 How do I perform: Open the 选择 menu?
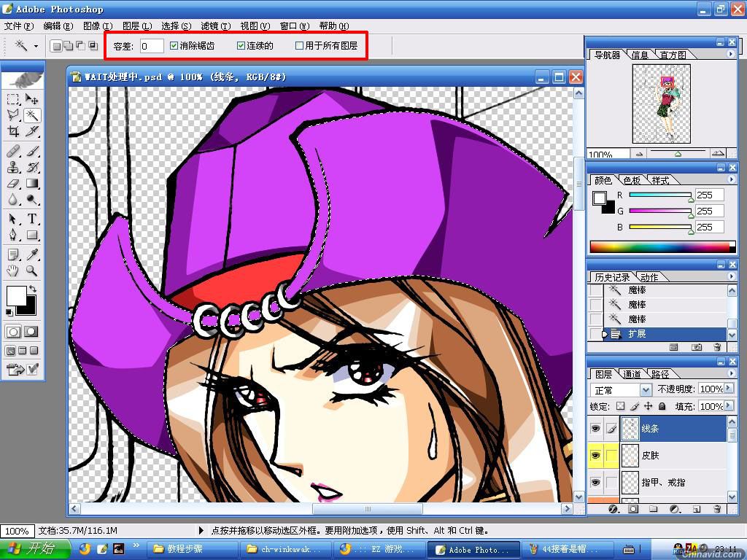click(x=177, y=26)
